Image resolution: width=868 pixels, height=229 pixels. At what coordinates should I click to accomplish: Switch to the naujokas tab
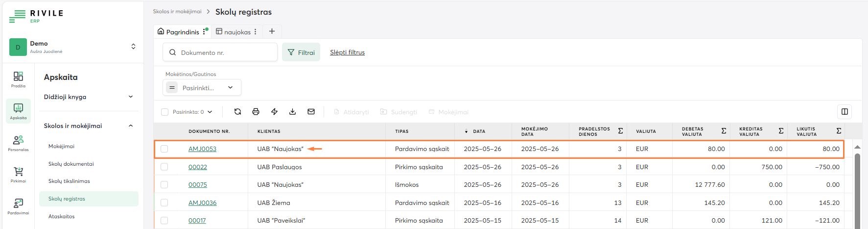tap(237, 32)
